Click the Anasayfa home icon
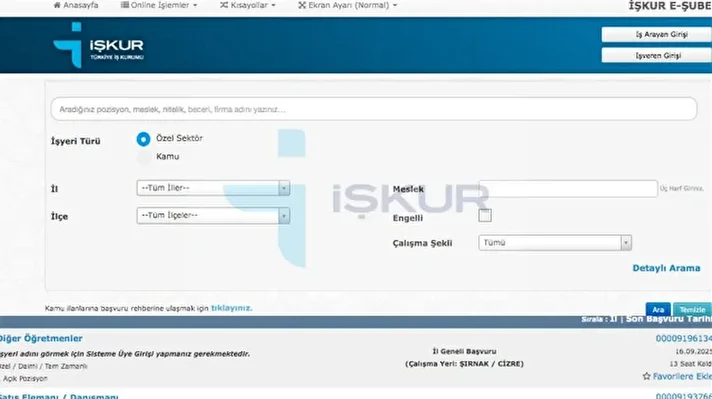The height and width of the screenshot is (399, 712). (57, 5)
